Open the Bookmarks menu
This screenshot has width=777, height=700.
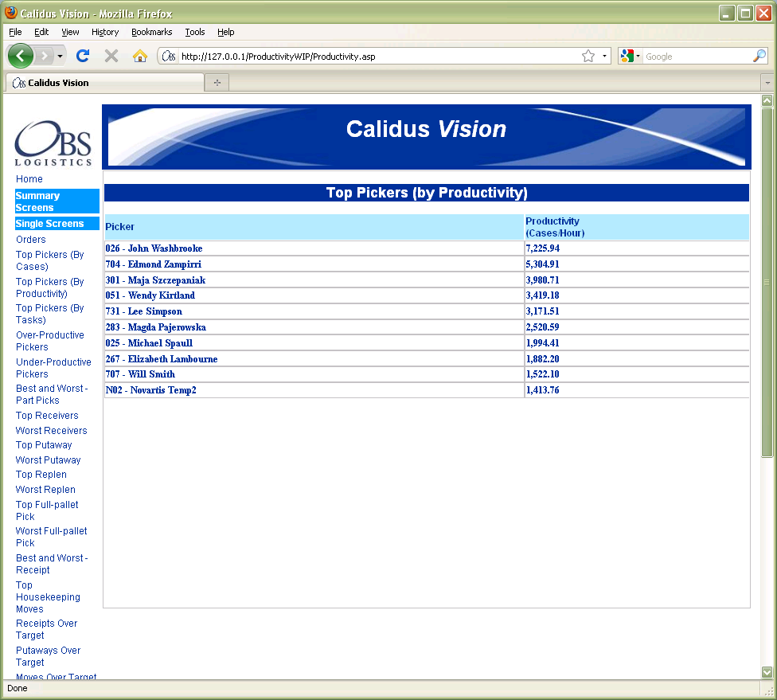[x=151, y=32]
